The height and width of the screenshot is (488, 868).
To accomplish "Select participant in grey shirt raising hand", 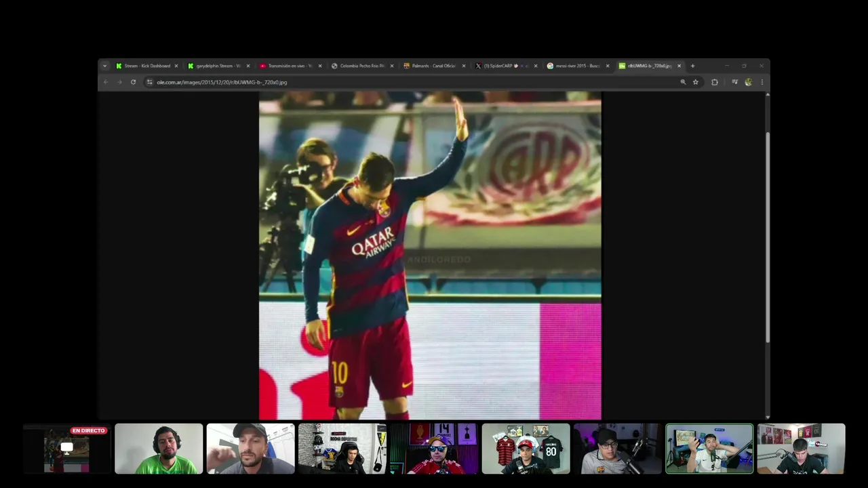I will click(x=250, y=449).
